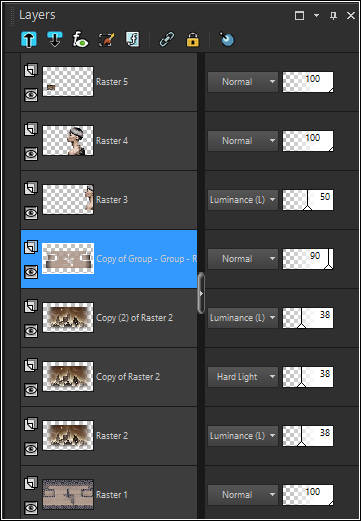Click the New Layer up-arrow icon
The image size is (361, 521).
tap(29, 40)
